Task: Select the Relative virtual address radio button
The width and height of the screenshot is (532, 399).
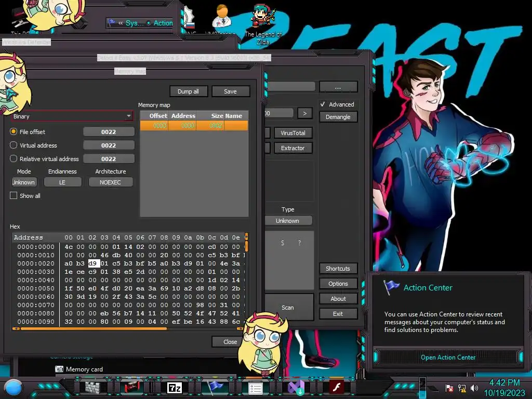Action: tap(14, 159)
